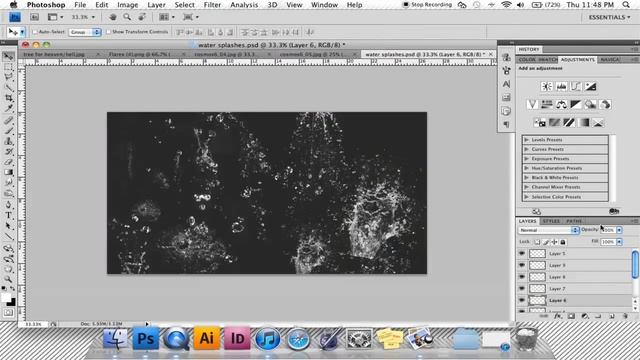The height and width of the screenshot is (360, 640).
Task: Open Illustrator from the Dock
Action: pos(207,338)
